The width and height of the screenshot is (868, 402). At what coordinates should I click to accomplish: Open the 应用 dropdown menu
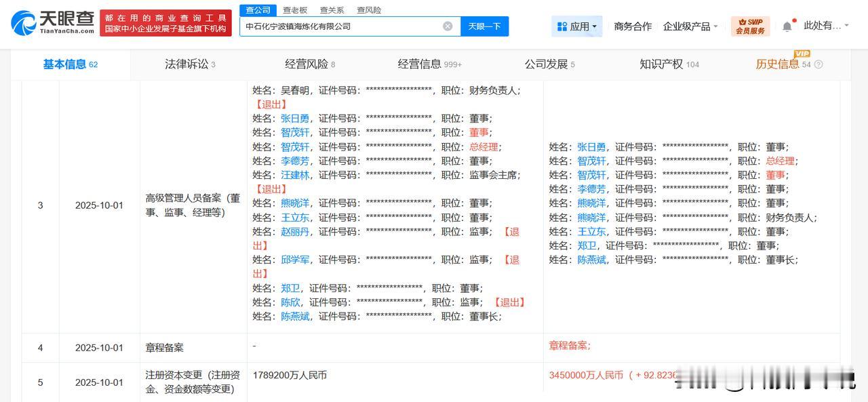576,26
